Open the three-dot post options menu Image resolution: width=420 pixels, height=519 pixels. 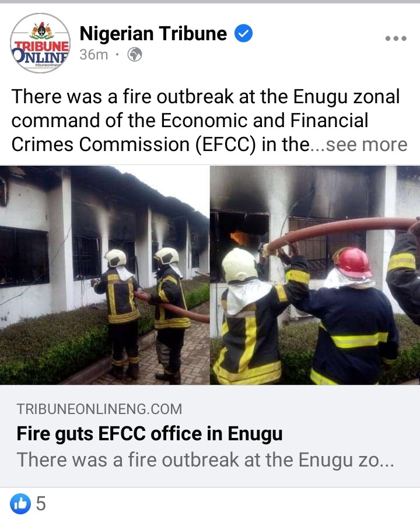click(396, 38)
